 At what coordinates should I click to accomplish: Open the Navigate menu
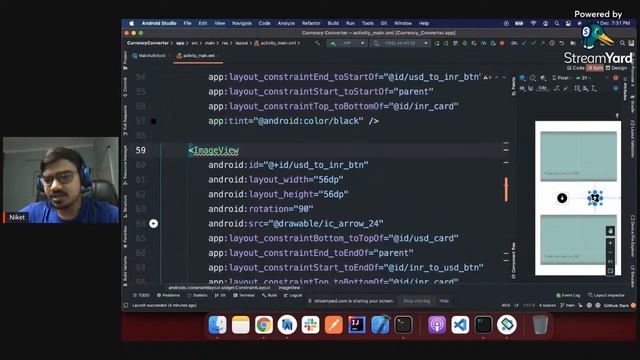242,23
